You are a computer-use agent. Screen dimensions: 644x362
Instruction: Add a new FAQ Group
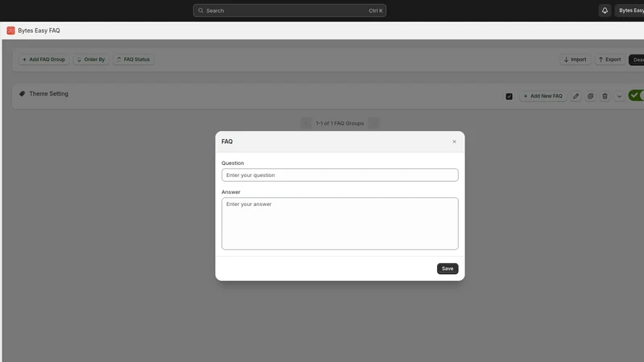[43, 60]
